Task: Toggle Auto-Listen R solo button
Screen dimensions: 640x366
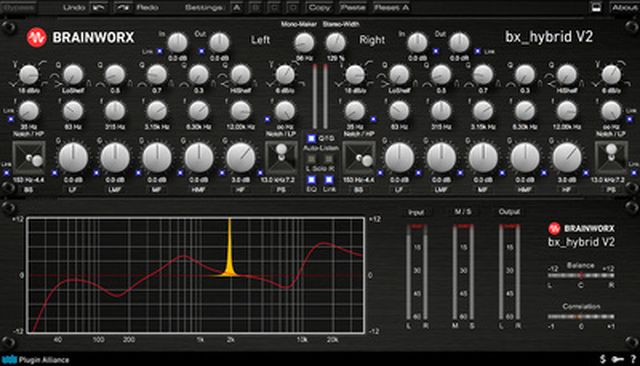Action: coord(329,159)
